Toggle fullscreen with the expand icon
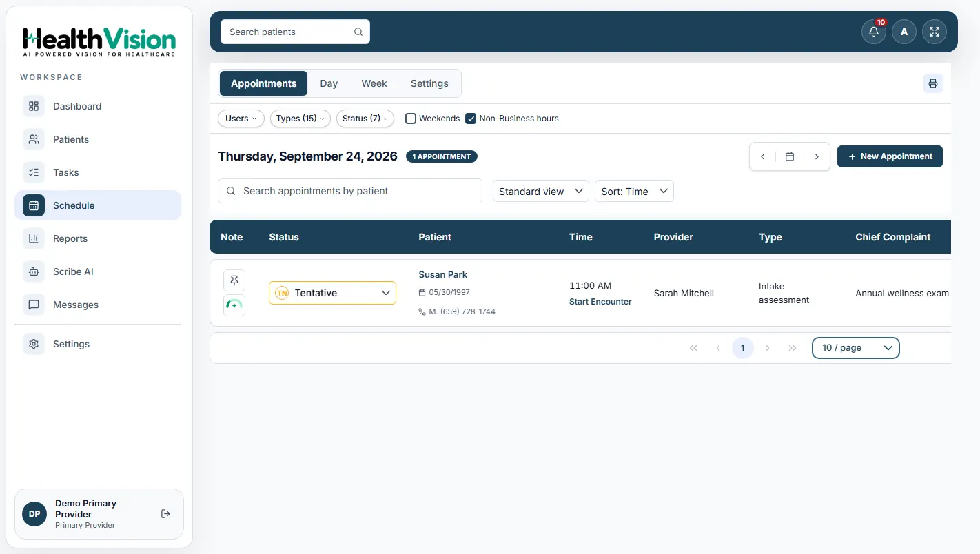 point(935,32)
